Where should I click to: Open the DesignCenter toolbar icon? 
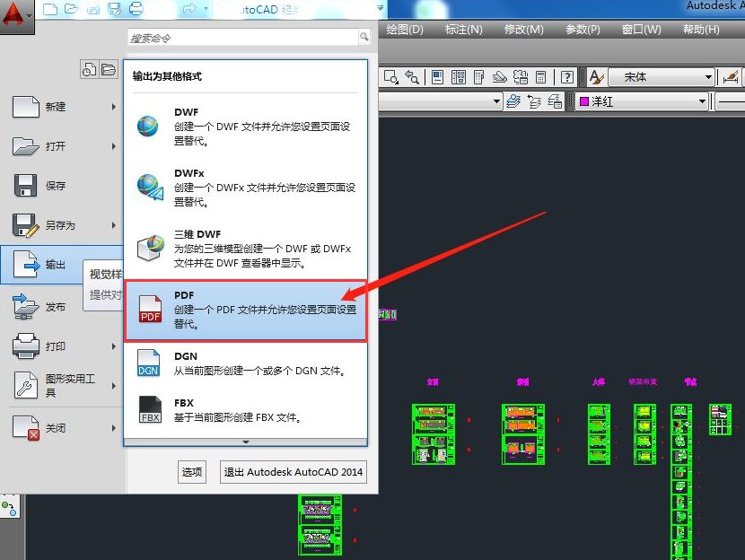pos(459,77)
